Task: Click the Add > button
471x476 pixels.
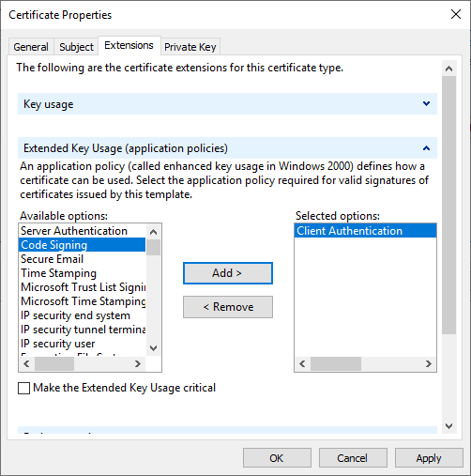Action: [228, 273]
